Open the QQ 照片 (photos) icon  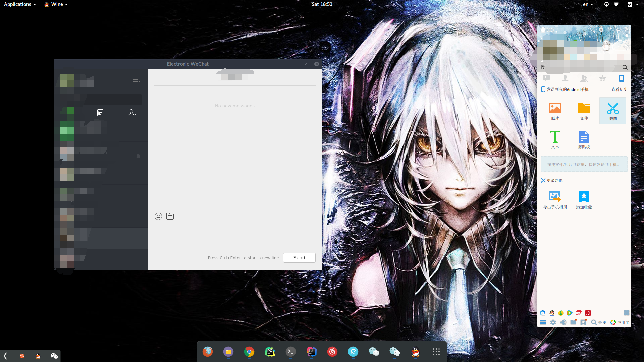(x=555, y=111)
